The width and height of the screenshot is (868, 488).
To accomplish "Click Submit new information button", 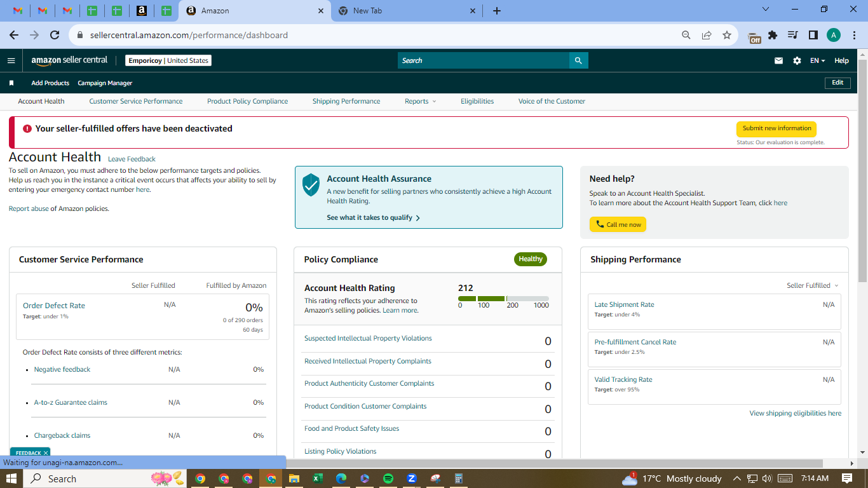I will click(776, 128).
